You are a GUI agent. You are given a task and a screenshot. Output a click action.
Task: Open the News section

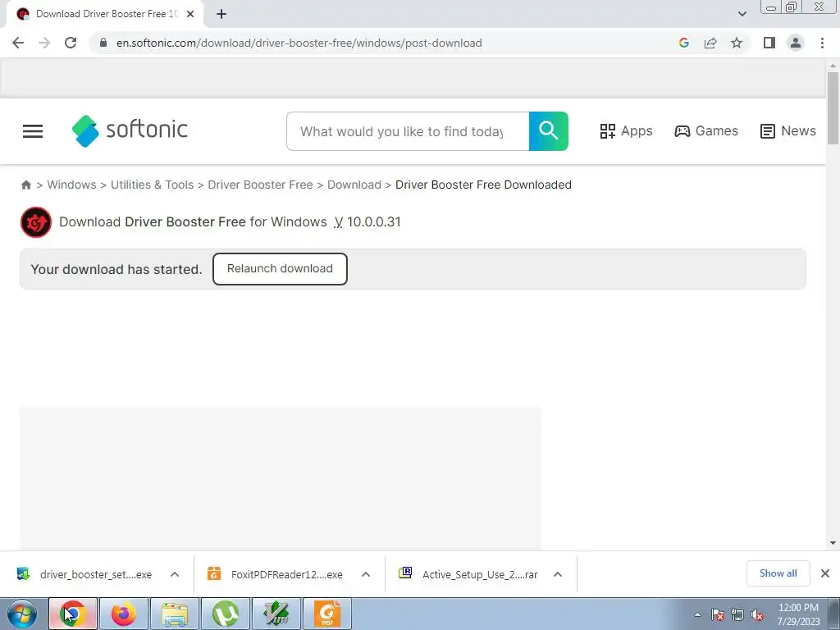coord(788,131)
